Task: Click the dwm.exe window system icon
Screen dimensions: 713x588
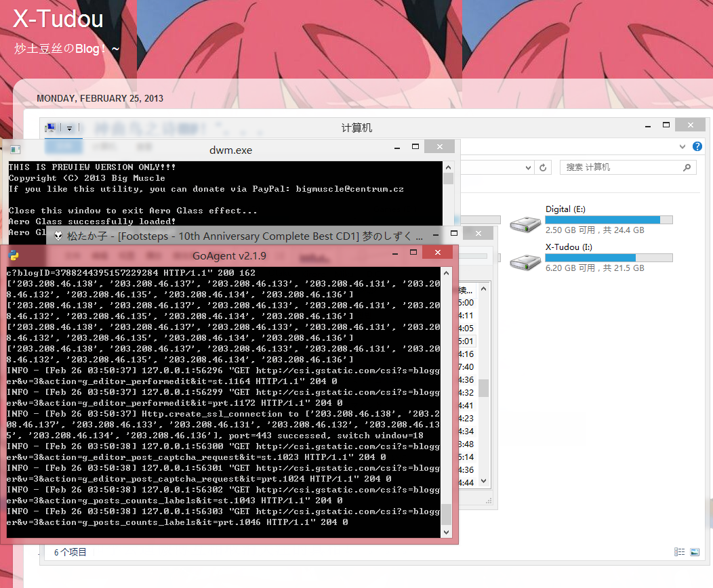Action: (16, 150)
